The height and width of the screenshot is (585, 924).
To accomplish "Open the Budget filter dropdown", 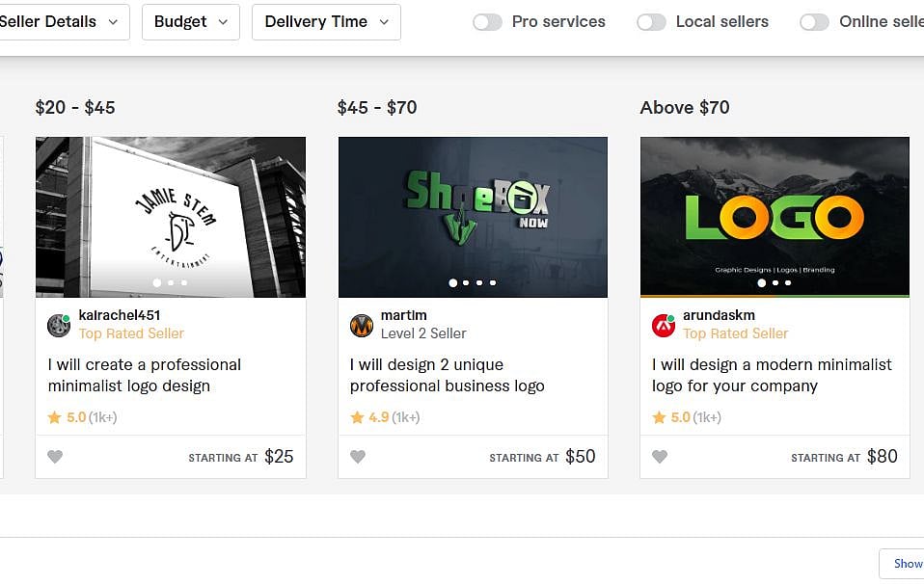I will click(191, 21).
